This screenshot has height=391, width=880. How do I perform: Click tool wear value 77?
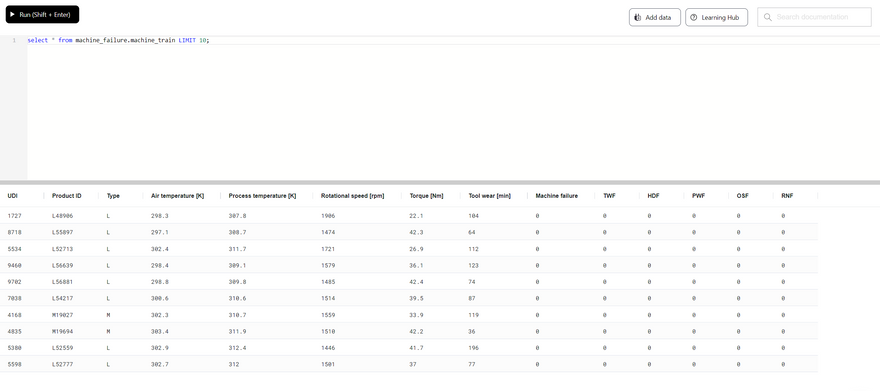click(471, 364)
